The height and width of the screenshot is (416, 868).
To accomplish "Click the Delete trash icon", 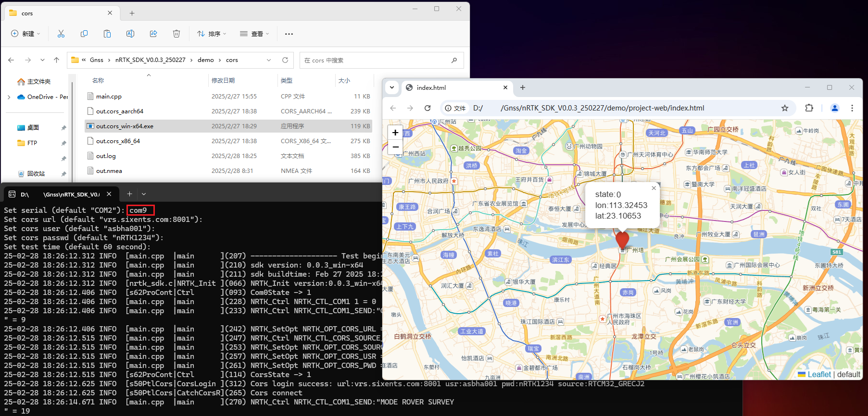I will coord(176,34).
